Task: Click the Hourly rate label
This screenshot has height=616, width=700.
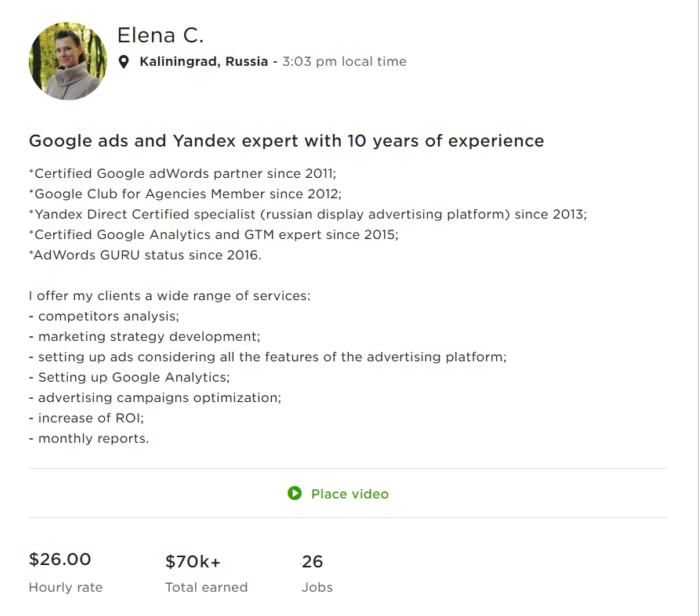Action: (x=65, y=587)
